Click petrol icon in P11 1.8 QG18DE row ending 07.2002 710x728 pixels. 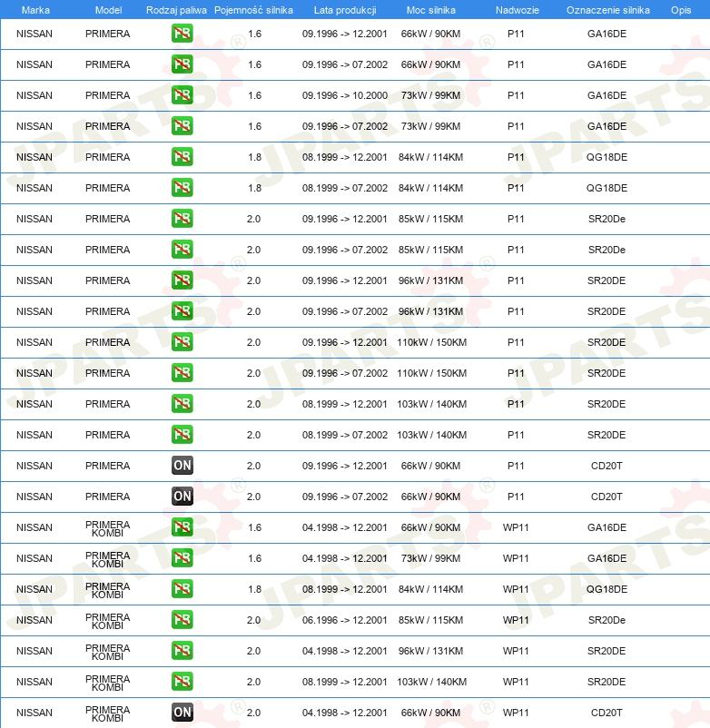point(182,188)
